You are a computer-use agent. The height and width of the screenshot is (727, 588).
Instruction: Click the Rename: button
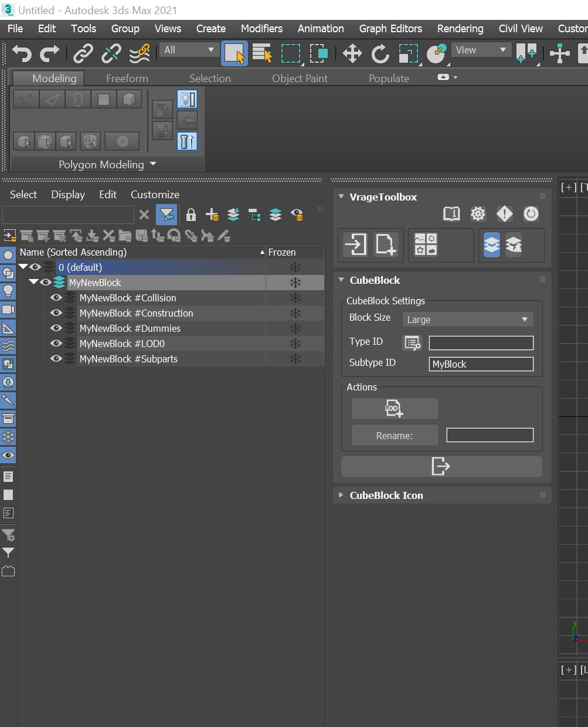point(395,436)
